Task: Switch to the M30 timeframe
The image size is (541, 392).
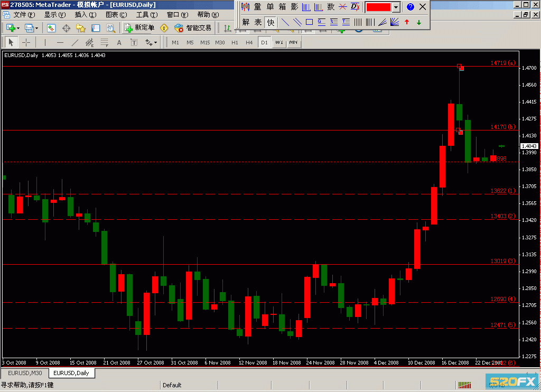Action: point(220,42)
